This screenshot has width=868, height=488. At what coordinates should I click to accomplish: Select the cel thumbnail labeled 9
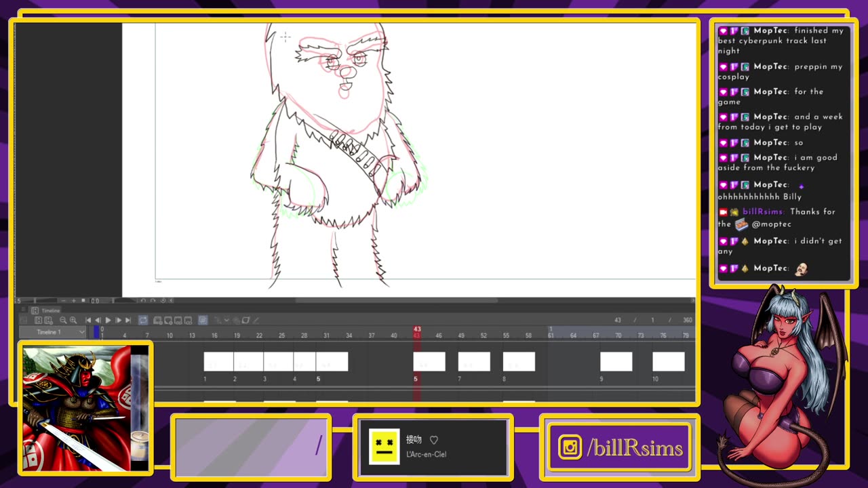click(616, 361)
